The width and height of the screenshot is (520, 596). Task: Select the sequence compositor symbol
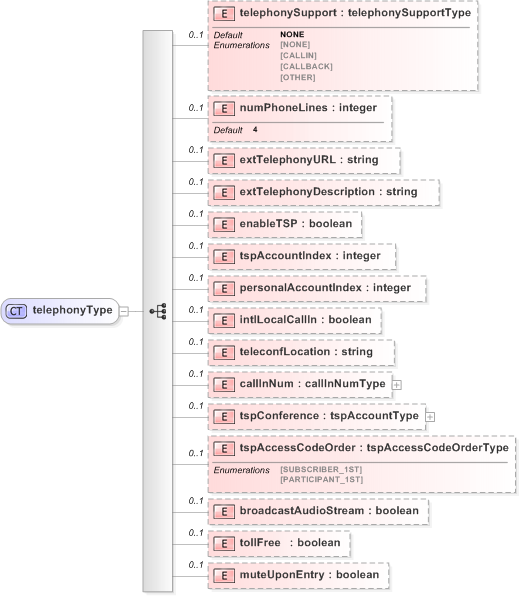click(x=158, y=311)
